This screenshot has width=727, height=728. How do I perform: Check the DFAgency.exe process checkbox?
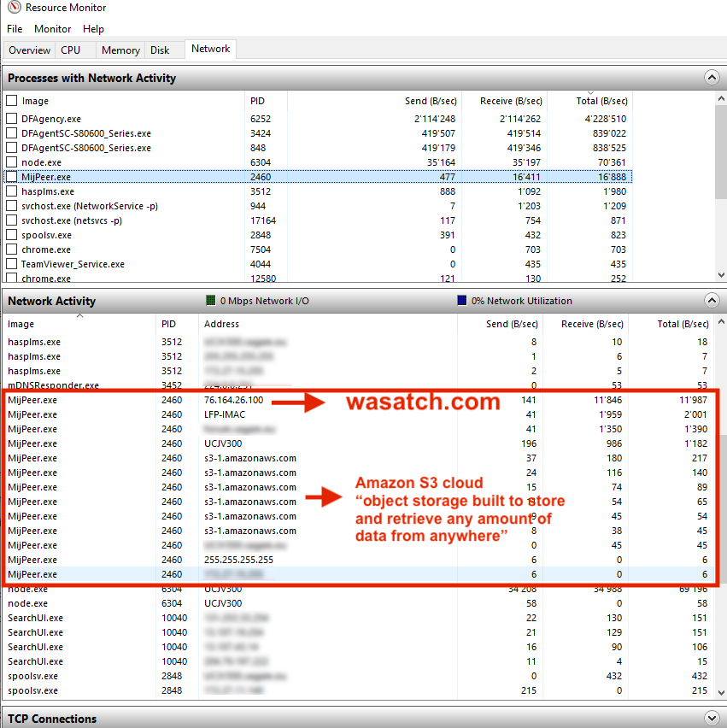point(12,119)
